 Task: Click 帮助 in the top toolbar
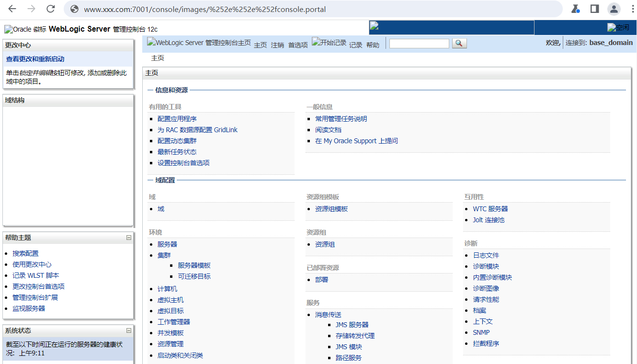[x=373, y=45]
